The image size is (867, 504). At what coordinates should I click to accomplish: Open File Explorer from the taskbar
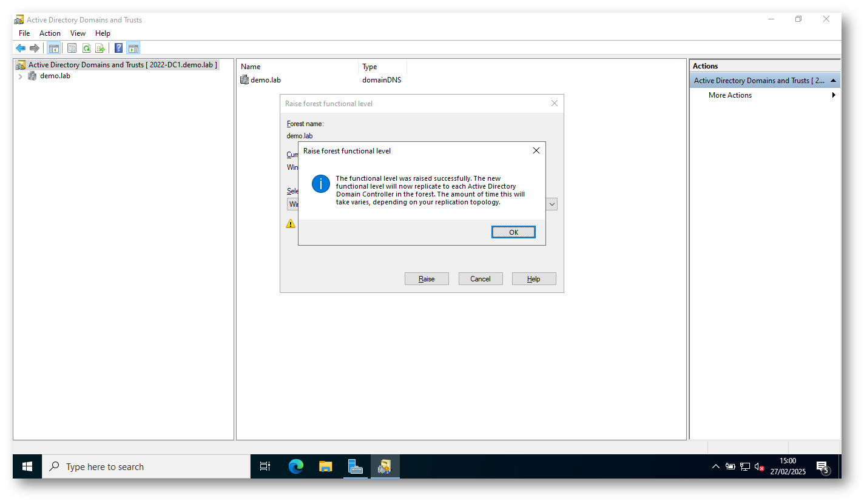326,466
